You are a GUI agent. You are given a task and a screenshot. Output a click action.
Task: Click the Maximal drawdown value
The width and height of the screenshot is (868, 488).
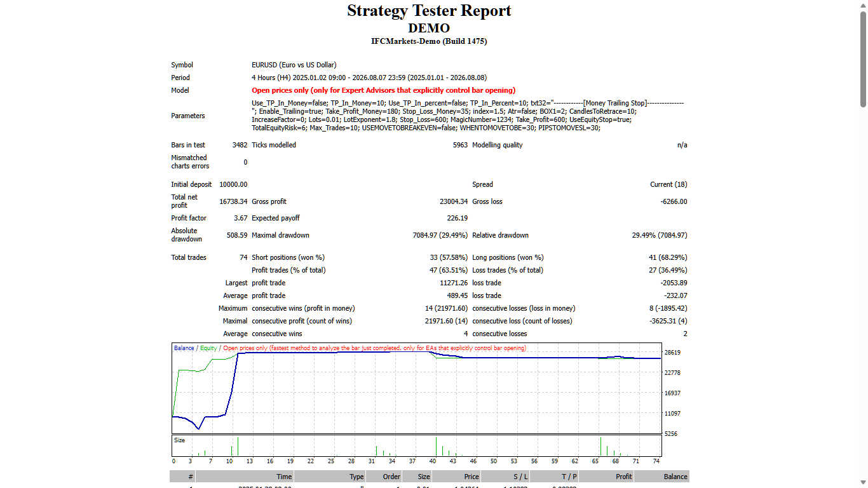click(440, 235)
